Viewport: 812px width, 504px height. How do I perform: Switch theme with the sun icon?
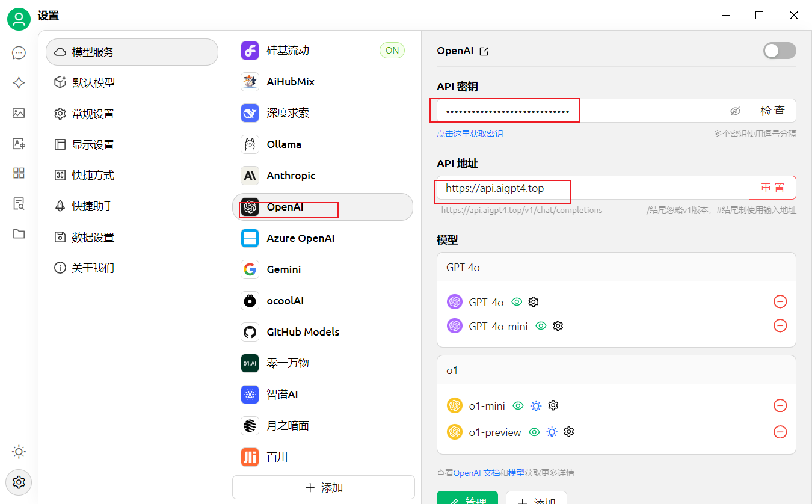click(19, 452)
